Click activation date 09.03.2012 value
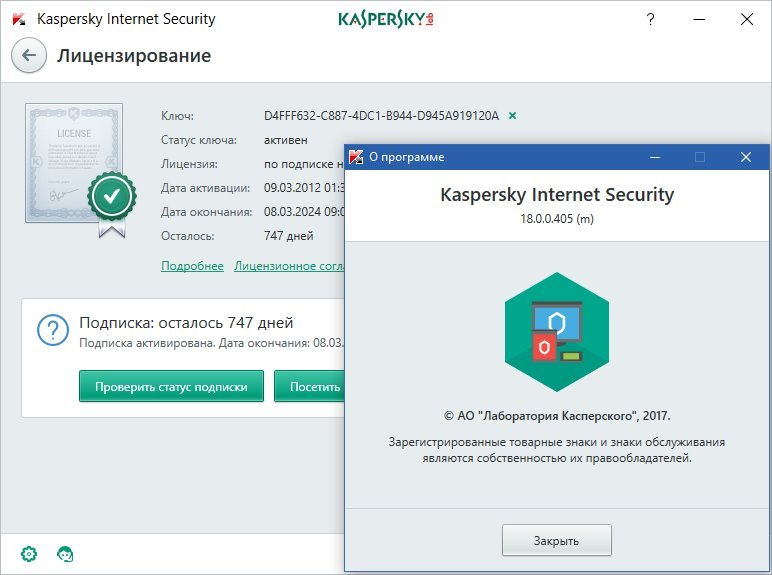 pos(304,188)
